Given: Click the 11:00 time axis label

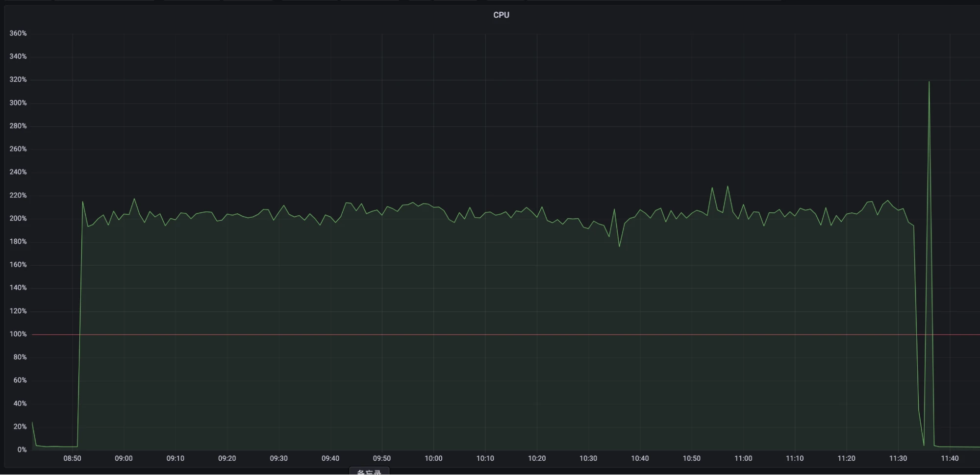Looking at the screenshot, I should tap(743, 458).
